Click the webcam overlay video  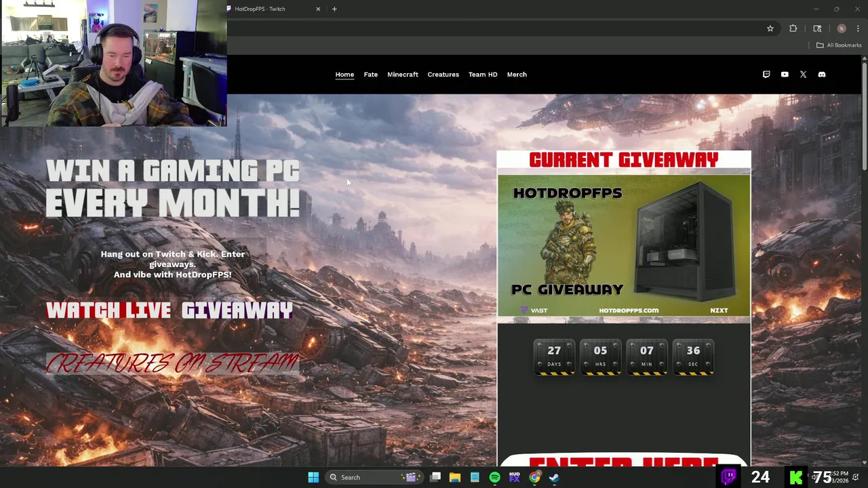click(x=113, y=64)
